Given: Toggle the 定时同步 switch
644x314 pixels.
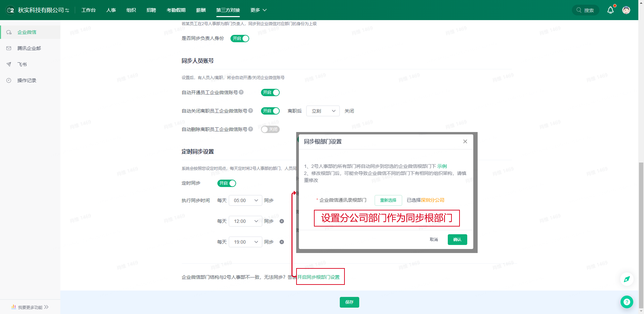Looking at the screenshot, I should [x=227, y=183].
